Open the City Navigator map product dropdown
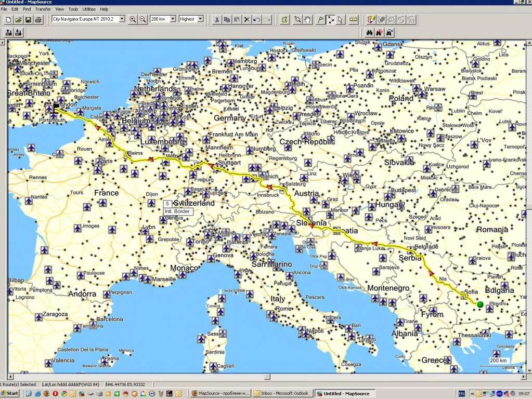This screenshot has width=532, height=399. pyautogui.click(x=122, y=19)
